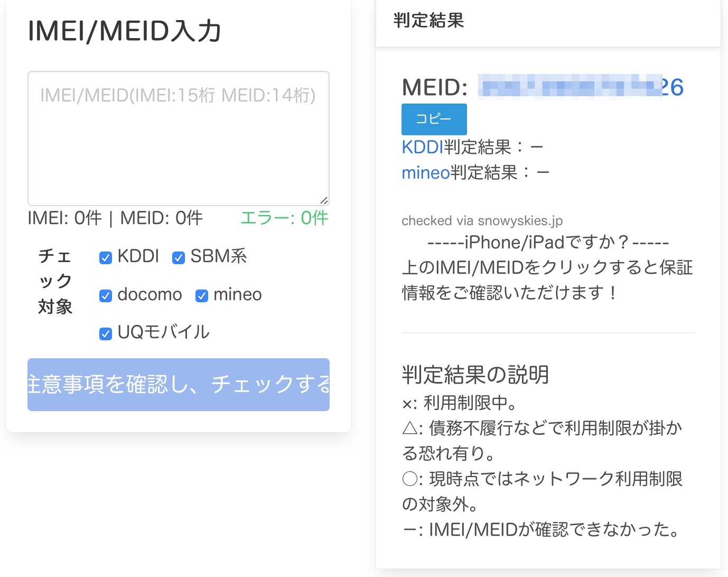
Task: Open the blurred MEID number link
Action: pyautogui.click(x=581, y=87)
